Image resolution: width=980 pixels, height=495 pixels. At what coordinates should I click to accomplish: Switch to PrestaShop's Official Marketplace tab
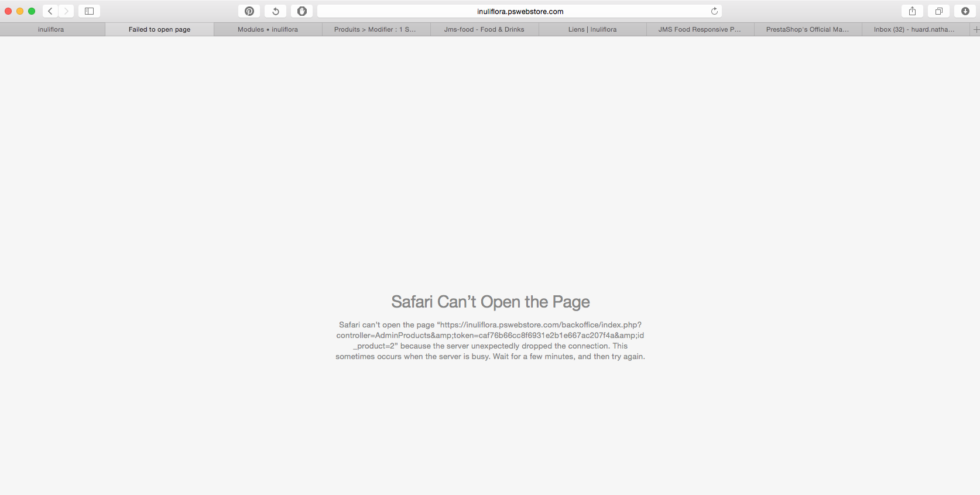click(807, 29)
